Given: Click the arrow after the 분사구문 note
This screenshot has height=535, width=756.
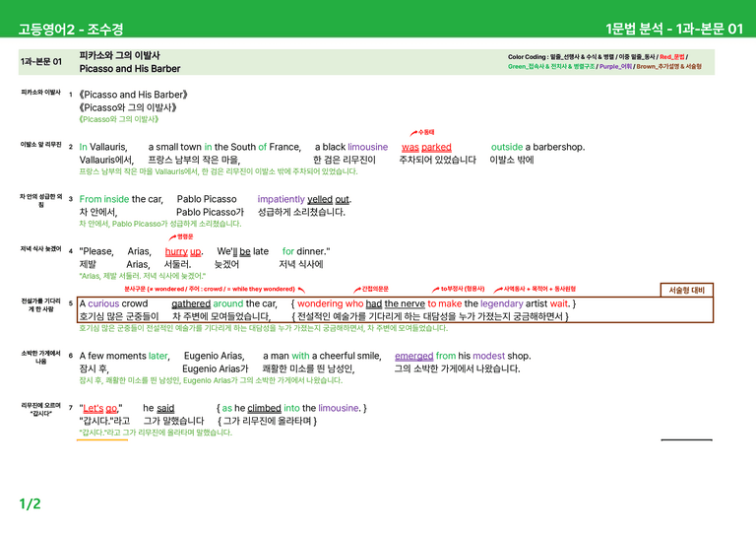Looking at the screenshot, I should (x=301, y=290).
